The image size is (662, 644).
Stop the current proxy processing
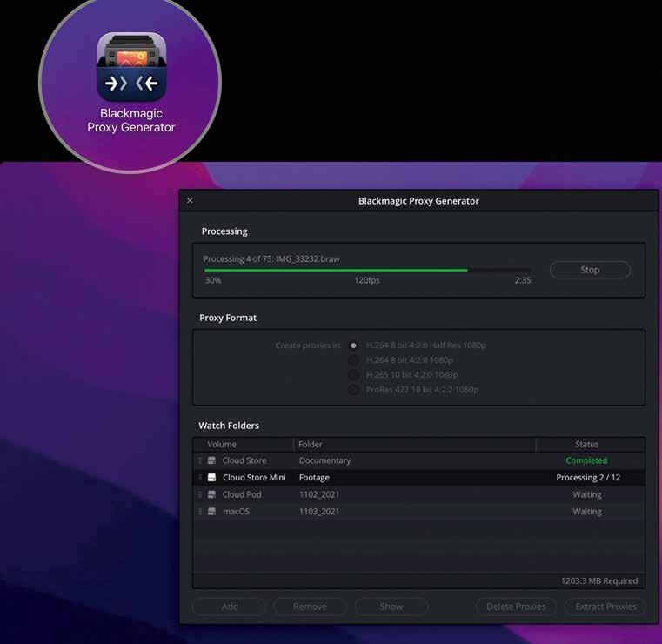590,270
